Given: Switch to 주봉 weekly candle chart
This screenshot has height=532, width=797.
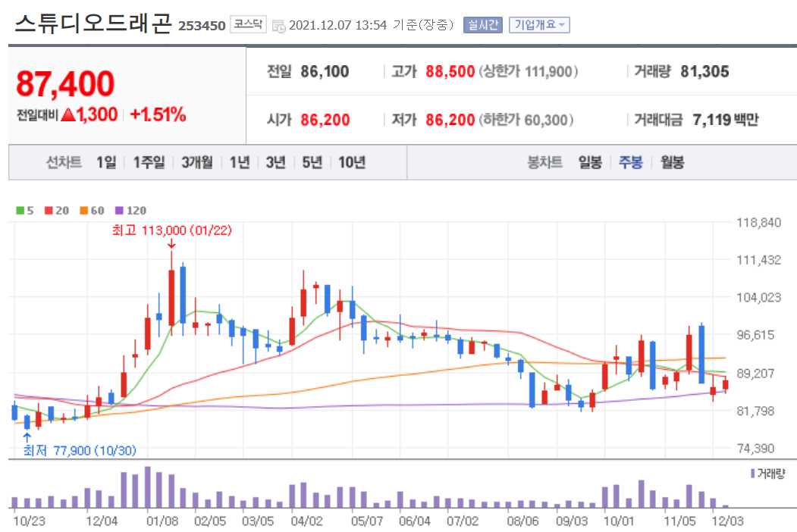Looking at the screenshot, I should click(630, 162).
